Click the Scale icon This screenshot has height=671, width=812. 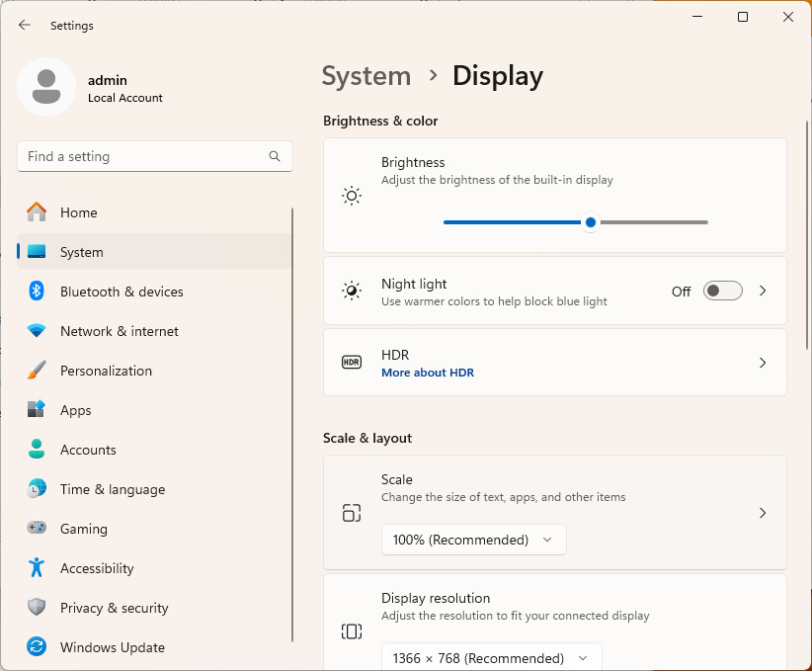pos(352,513)
